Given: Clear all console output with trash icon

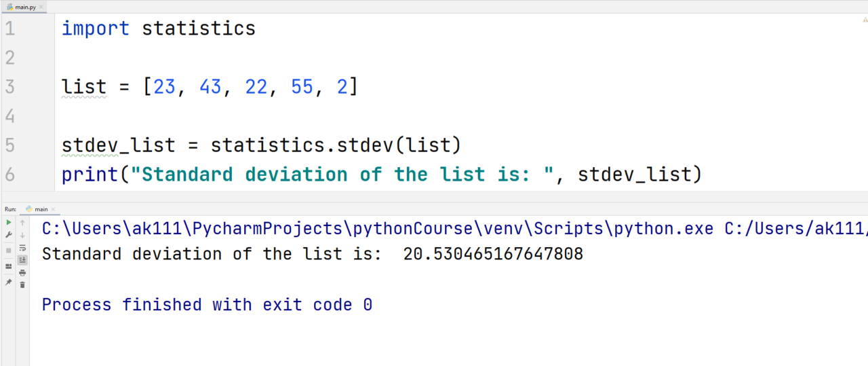Looking at the screenshot, I should click(x=22, y=285).
